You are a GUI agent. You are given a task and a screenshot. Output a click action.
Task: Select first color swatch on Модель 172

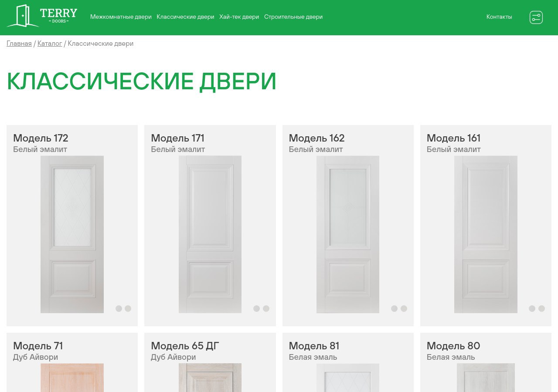pyautogui.click(x=119, y=308)
